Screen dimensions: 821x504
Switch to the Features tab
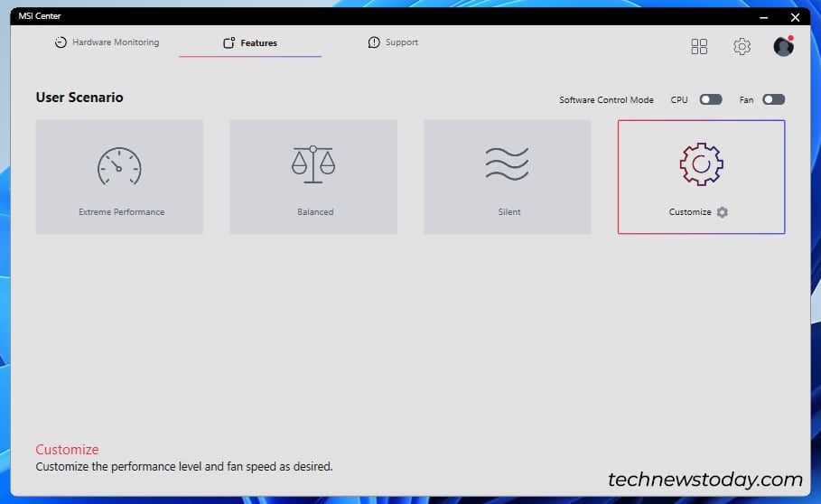point(250,43)
